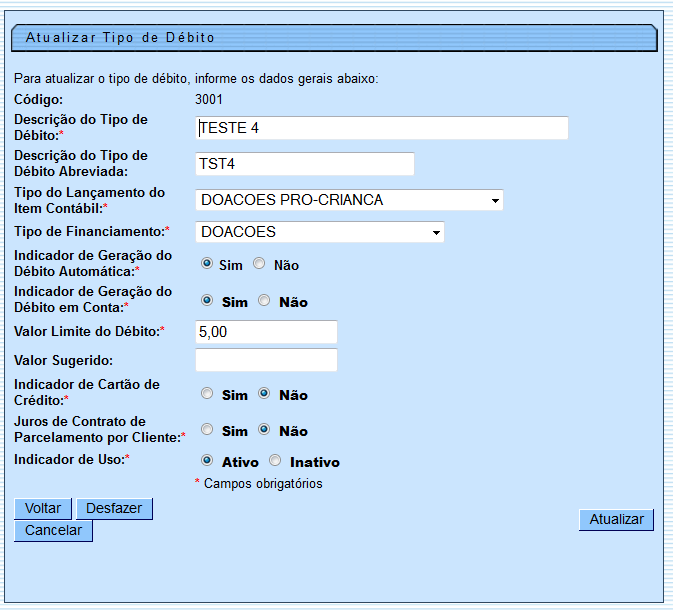Select Não for Geração do Débito Automática
Image resolution: width=673 pixels, height=610 pixels.
[x=259, y=264]
